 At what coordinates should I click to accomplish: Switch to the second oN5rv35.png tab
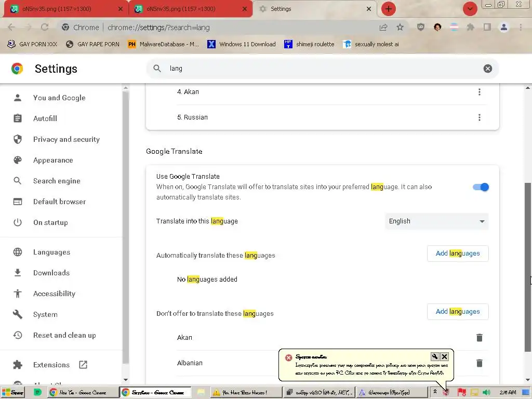(x=190, y=9)
